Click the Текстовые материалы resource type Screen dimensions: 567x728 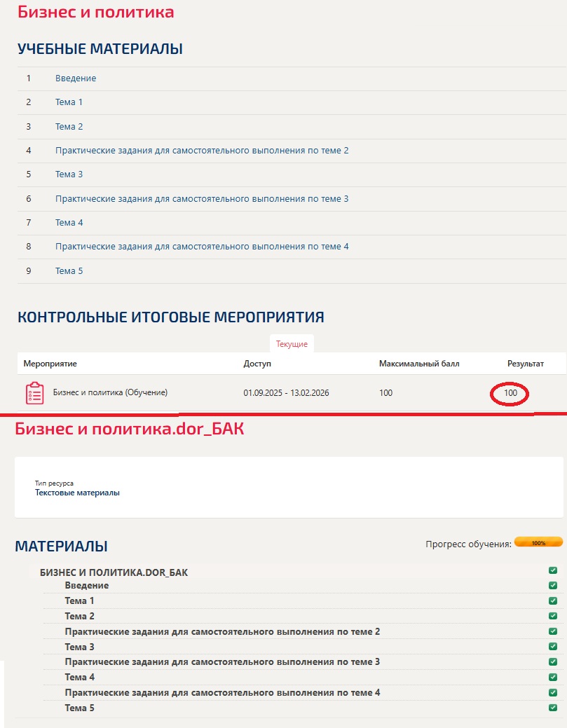pos(77,493)
